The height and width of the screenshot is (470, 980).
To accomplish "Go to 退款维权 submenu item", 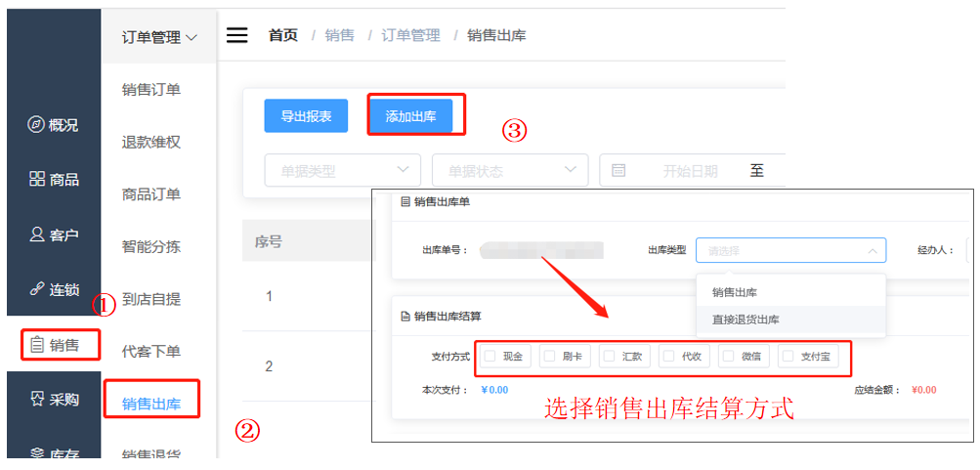I will coord(151,143).
